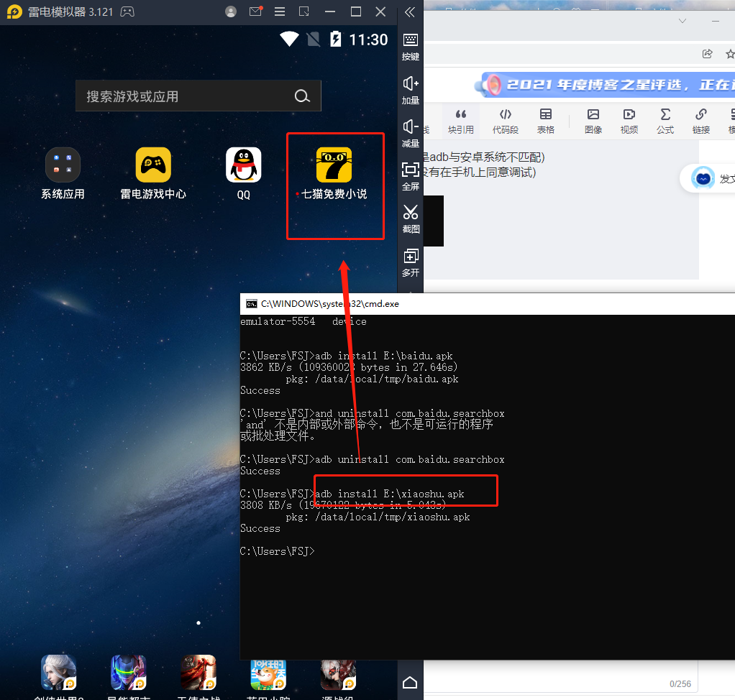Open the 七猫免费小说 app icon
This screenshot has width=735, height=700.
click(x=334, y=165)
